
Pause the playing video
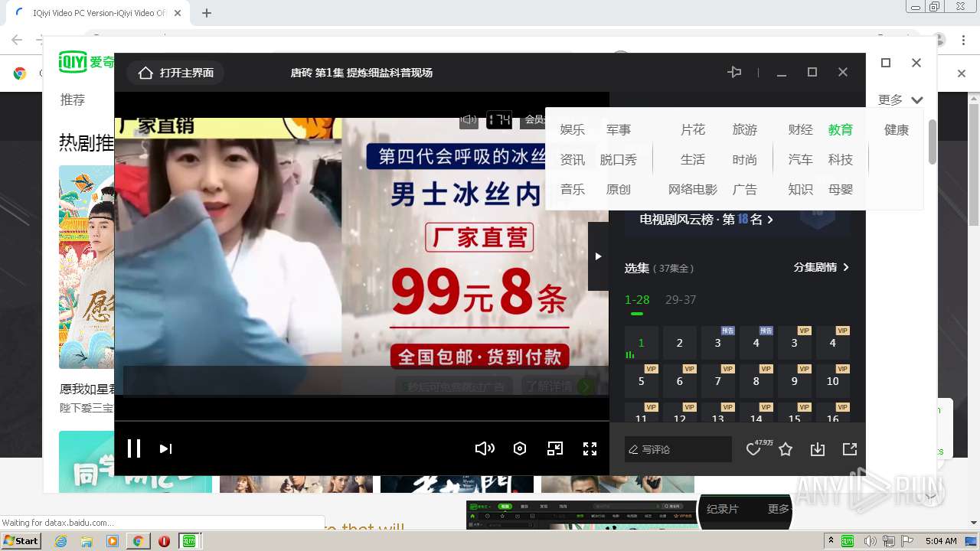[133, 448]
